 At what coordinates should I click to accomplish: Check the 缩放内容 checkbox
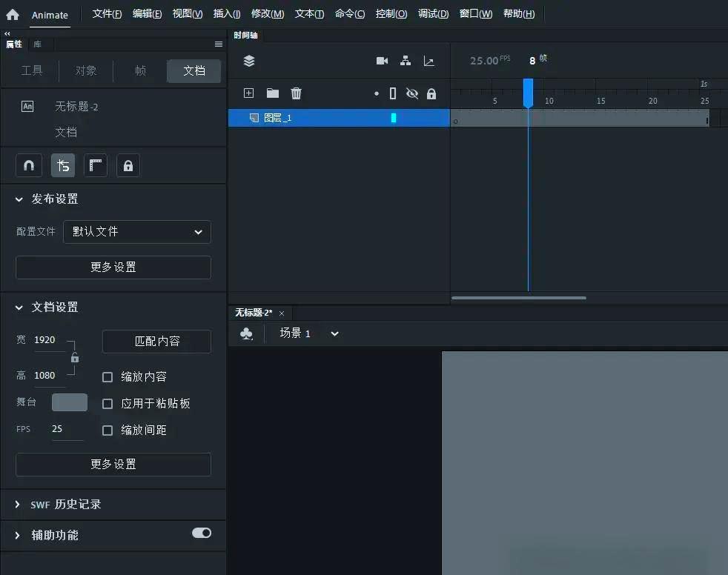tap(107, 376)
